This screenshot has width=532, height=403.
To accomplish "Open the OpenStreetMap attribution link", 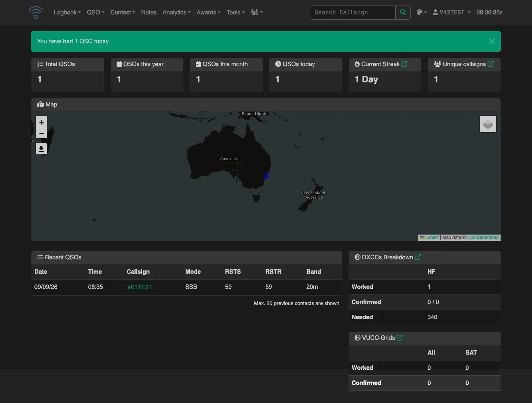I will [x=483, y=238].
